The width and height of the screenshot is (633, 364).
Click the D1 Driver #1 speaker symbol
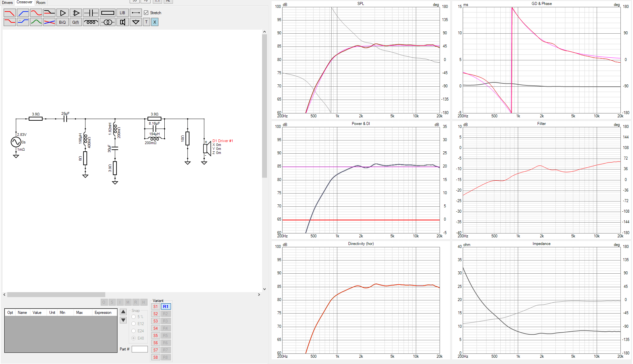coord(207,148)
